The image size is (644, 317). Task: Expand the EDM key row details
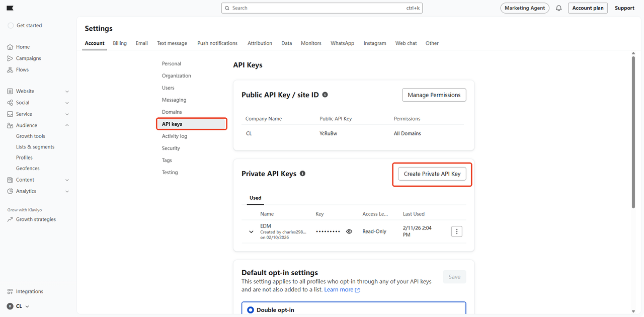[x=251, y=232]
